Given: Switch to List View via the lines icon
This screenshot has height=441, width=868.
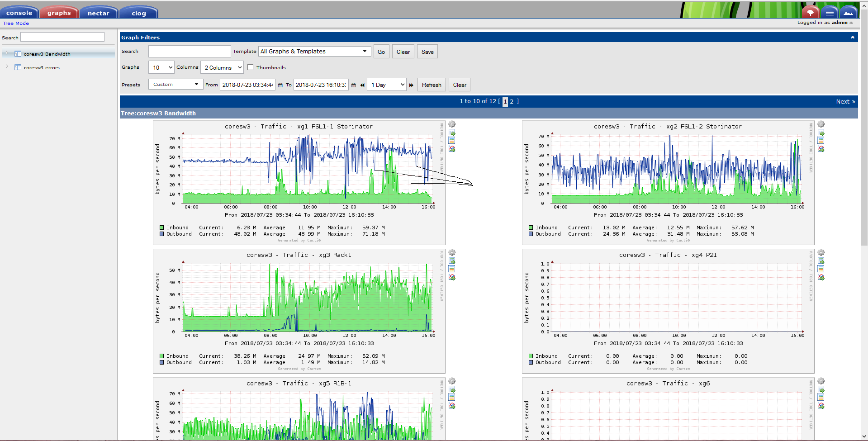Looking at the screenshot, I should [830, 13].
